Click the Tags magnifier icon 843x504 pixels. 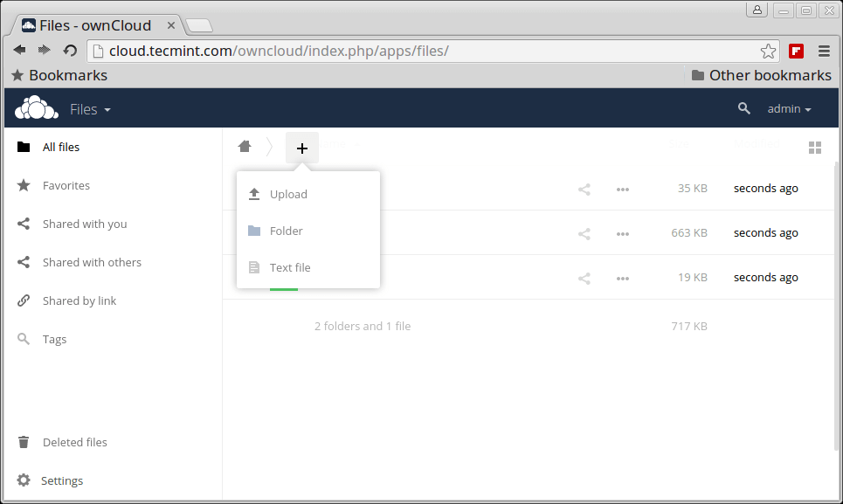23,339
